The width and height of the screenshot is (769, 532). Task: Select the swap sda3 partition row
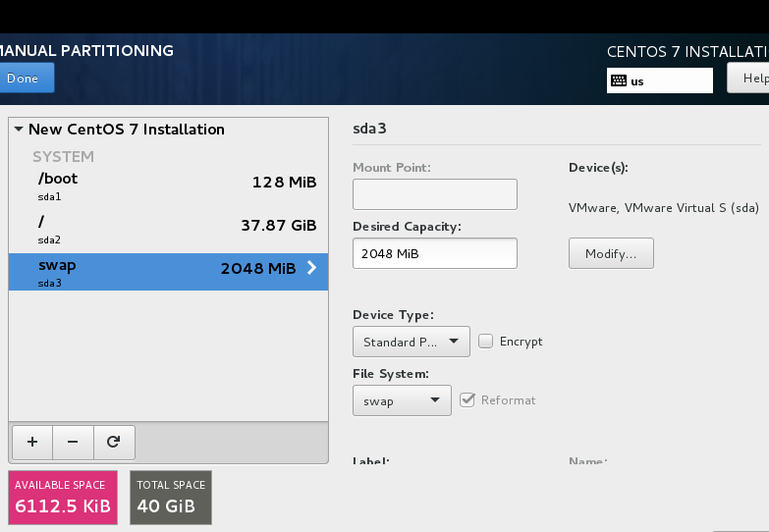pyautogui.click(x=168, y=272)
